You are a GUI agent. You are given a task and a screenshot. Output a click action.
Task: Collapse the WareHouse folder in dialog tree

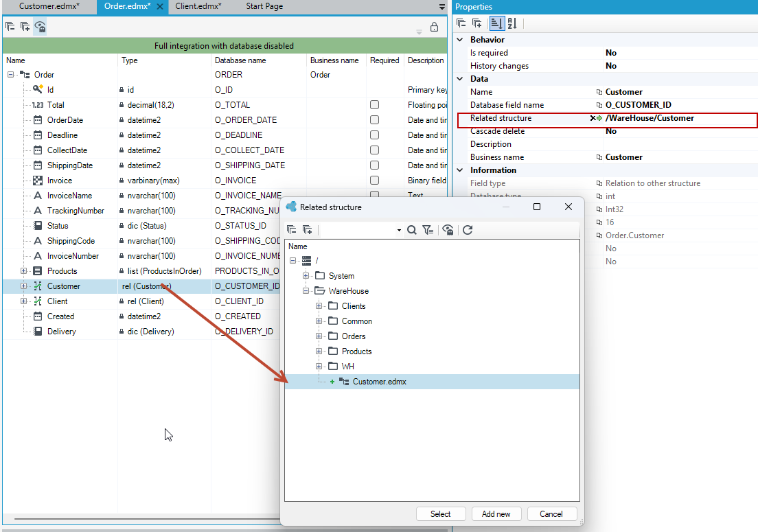(x=306, y=291)
